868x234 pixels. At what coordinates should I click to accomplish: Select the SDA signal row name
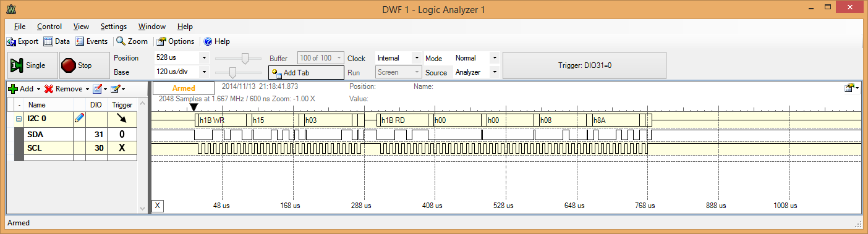pos(35,134)
